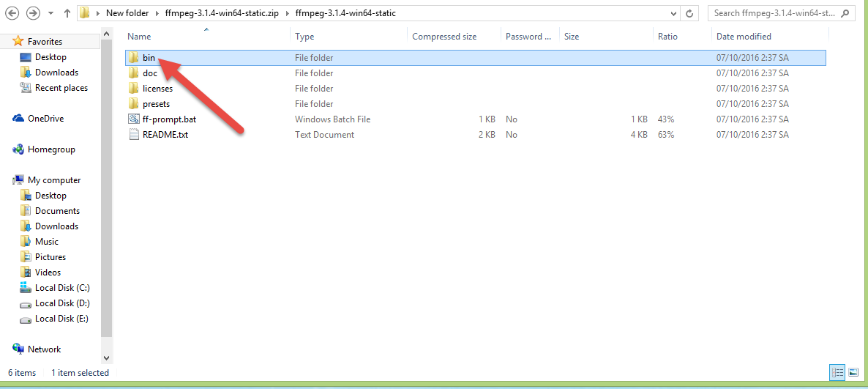Image resolution: width=868 pixels, height=389 pixels.
Task: Open Recent places in sidebar
Action: click(x=61, y=88)
